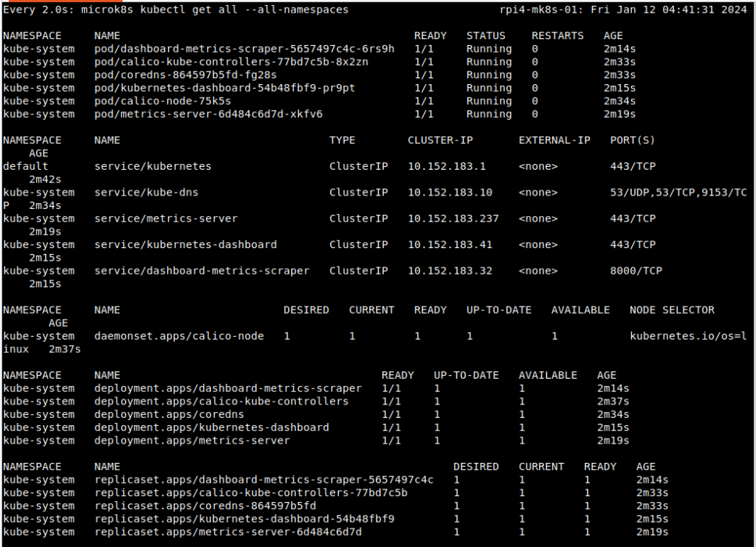Viewport: 756px width, 547px height.
Task: Select replicaset.apps/coredns-864597b5fd
Action: [205, 506]
